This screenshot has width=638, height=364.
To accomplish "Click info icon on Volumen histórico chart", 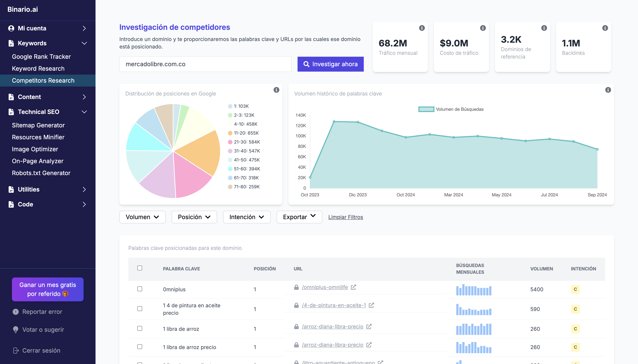I will coord(608,90).
